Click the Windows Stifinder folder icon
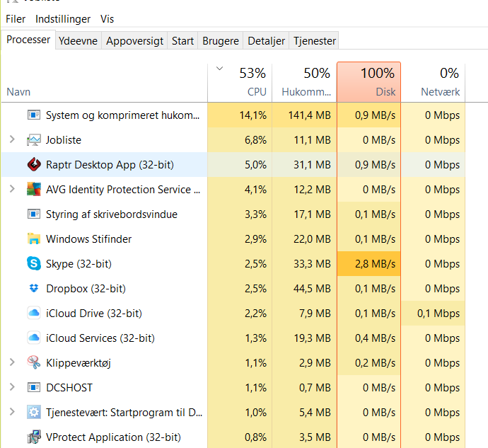Screen dimensions: 488x448 click(x=33, y=239)
